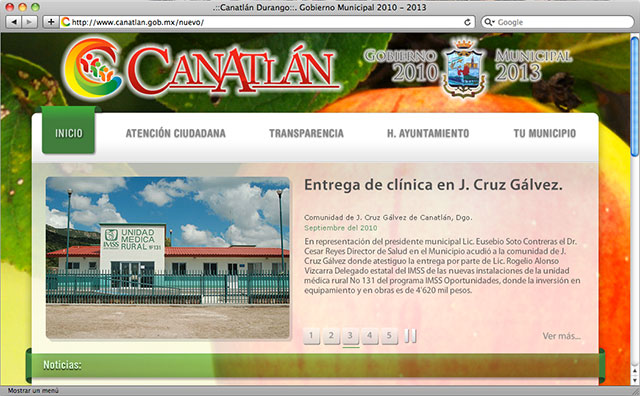Viewport: 640px width, 396px height.
Task: Follow the Ver más... link
Action: coord(561,336)
